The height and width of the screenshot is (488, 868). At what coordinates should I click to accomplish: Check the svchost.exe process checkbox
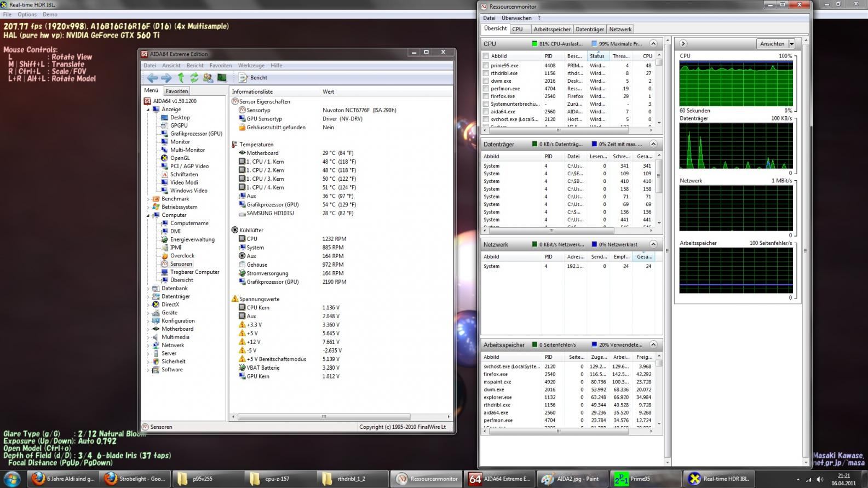click(486, 119)
